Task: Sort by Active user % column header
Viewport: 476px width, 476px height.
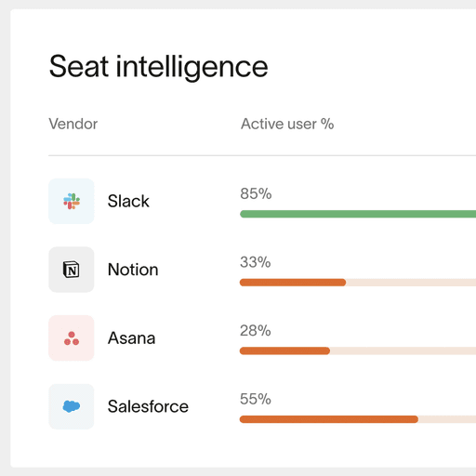Action: click(287, 124)
